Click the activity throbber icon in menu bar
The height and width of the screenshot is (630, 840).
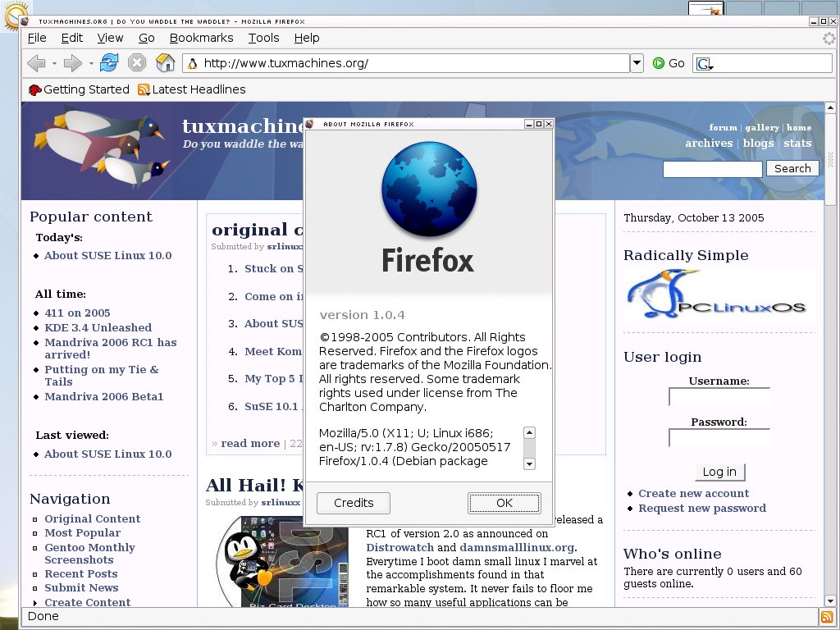point(829,38)
